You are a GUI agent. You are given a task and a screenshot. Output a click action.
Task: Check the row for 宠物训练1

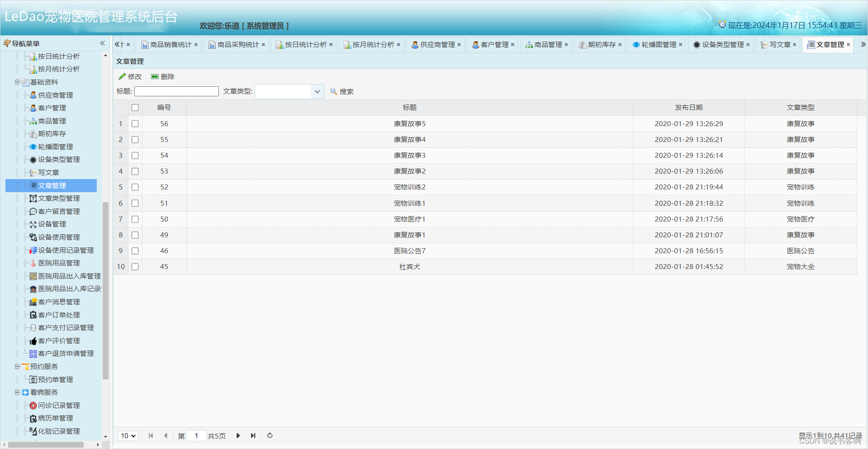click(x=135, y=203)
